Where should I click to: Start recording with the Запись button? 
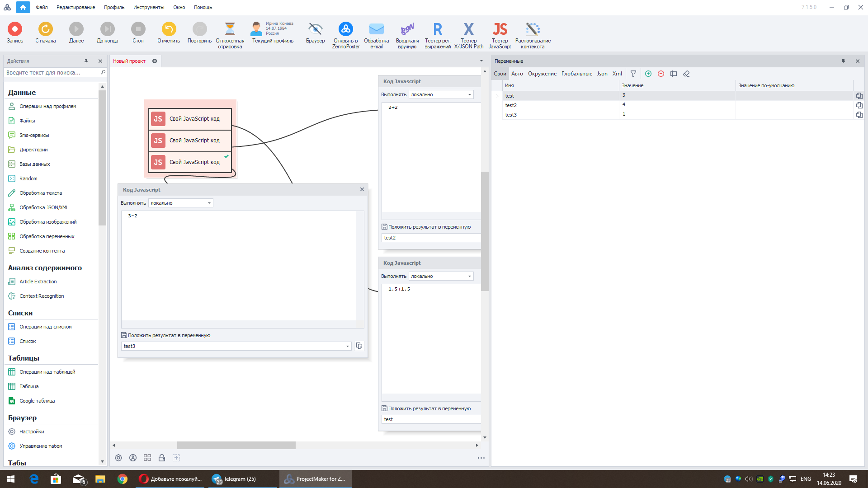(x=15, y=33)
